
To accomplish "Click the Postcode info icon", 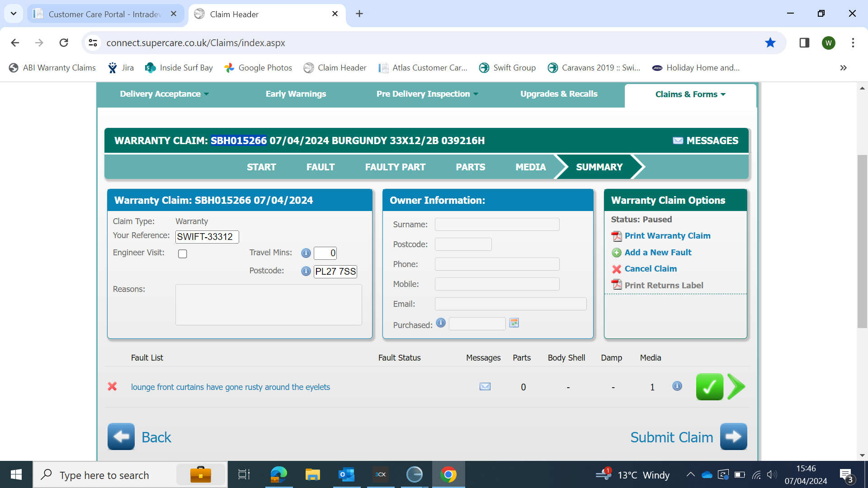I will pos(306,271).
